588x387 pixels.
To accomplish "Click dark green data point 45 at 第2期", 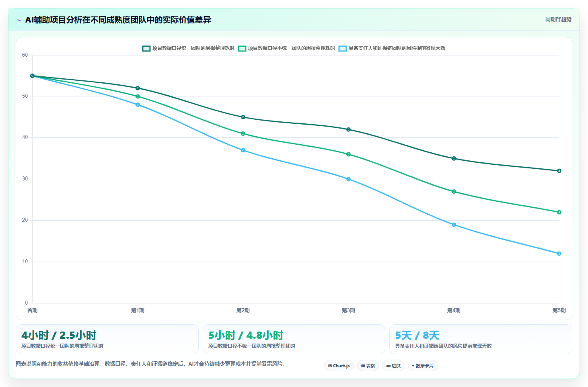I will [x=243, y=117].
